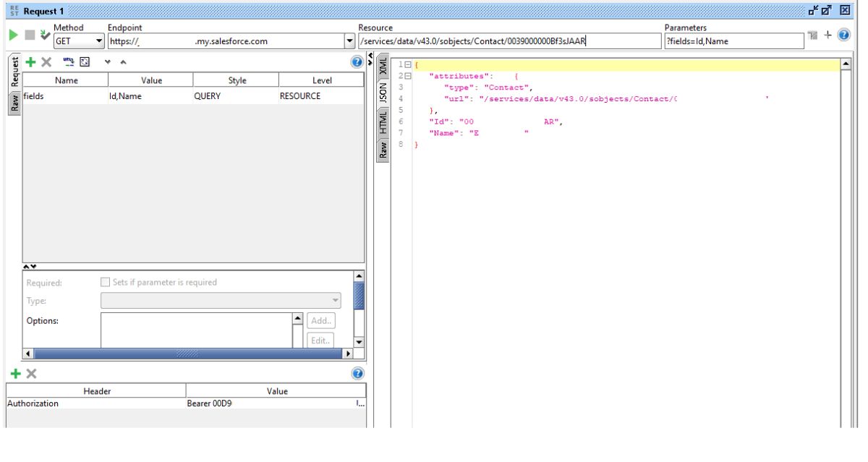Viewport: 868px width, 462px height.
Task: Click the vertical scrollbar thumb in the parameter details panel
Action: (359, 296)
